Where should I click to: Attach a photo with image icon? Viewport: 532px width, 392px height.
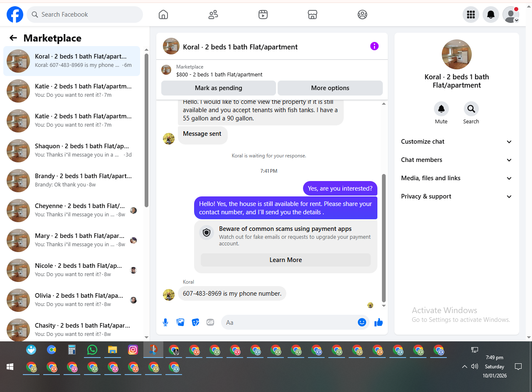(x=180, y=322)
